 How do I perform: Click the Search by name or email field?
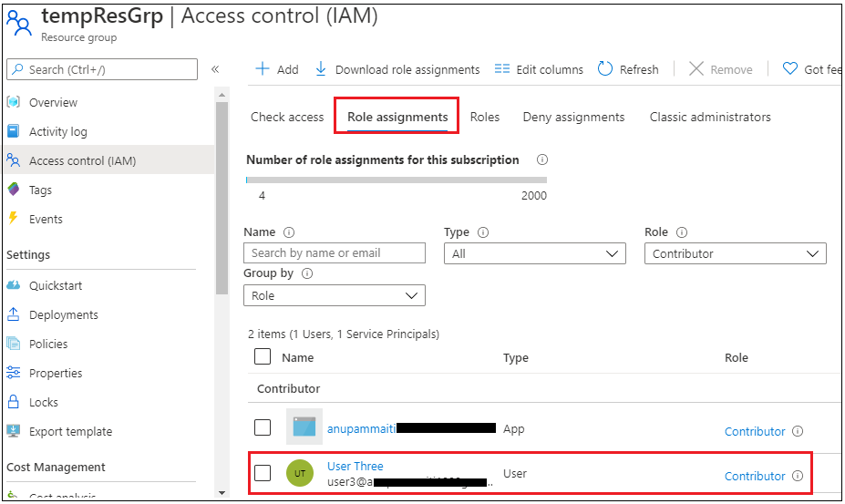[335, 252]
